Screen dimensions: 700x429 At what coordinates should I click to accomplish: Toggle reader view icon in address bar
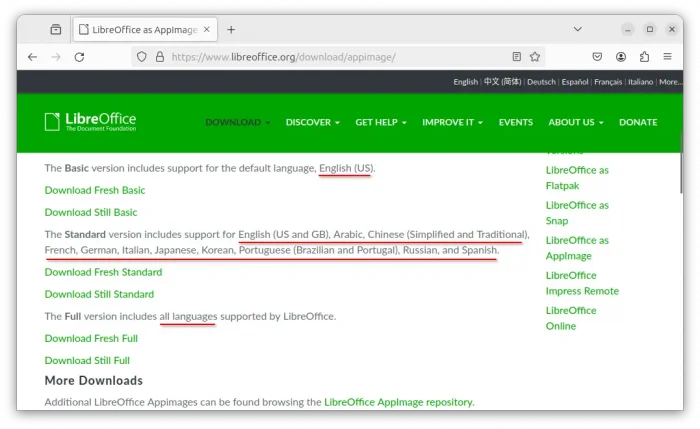pos(516,57)
